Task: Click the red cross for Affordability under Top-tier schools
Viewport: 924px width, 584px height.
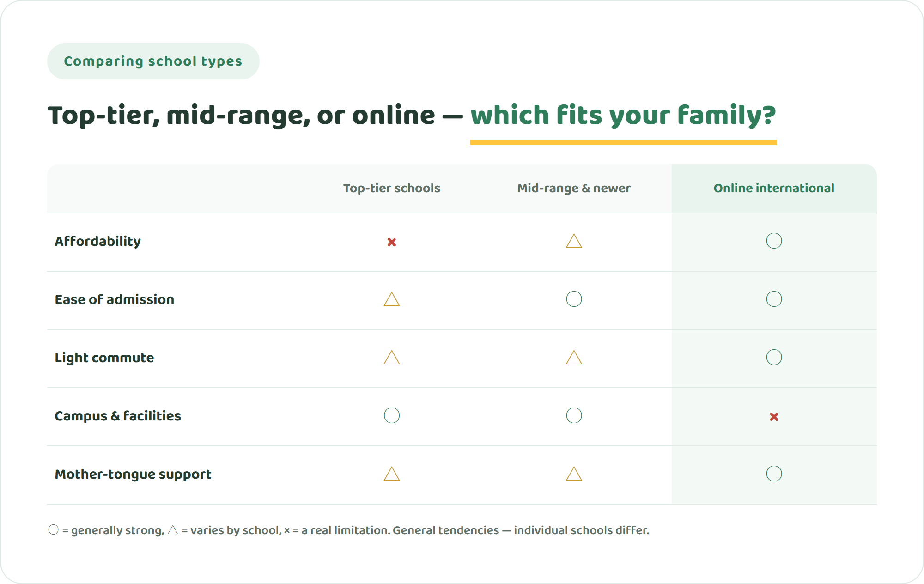Action: (392, 242)
